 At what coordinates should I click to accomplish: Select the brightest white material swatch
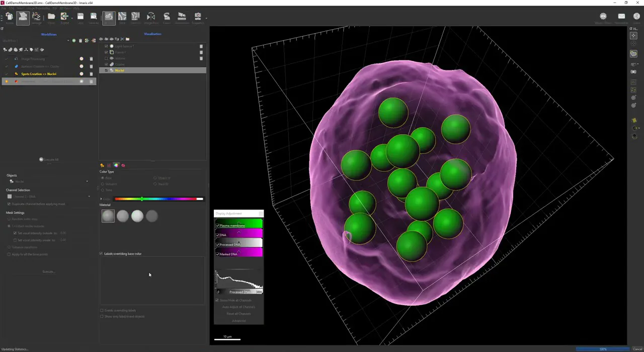point(137,216)
